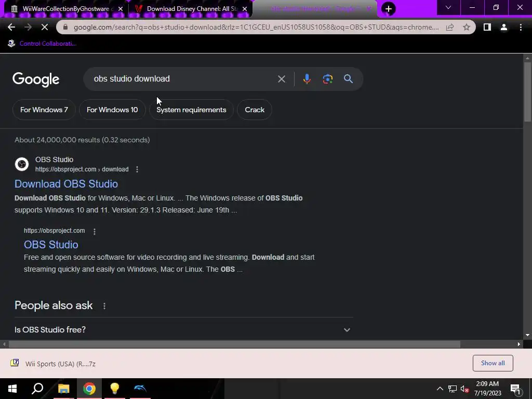Select the Crack chip
This screenshot has width=532, height=399.
click(255, 110)
